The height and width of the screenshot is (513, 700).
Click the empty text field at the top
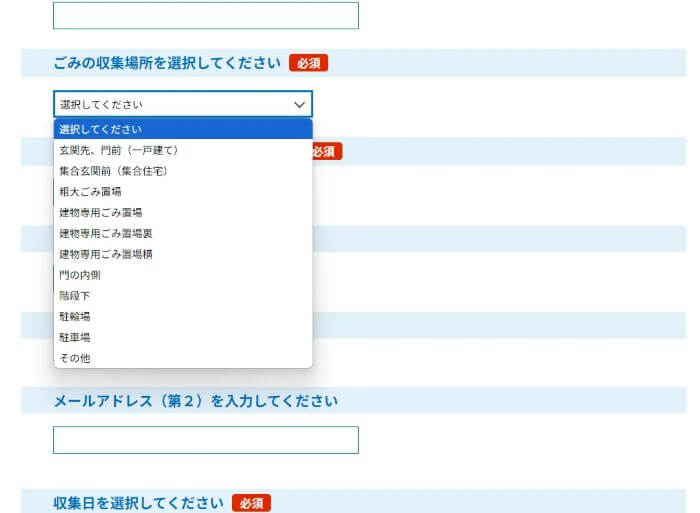pyautogui.click(x=206, y=15)
